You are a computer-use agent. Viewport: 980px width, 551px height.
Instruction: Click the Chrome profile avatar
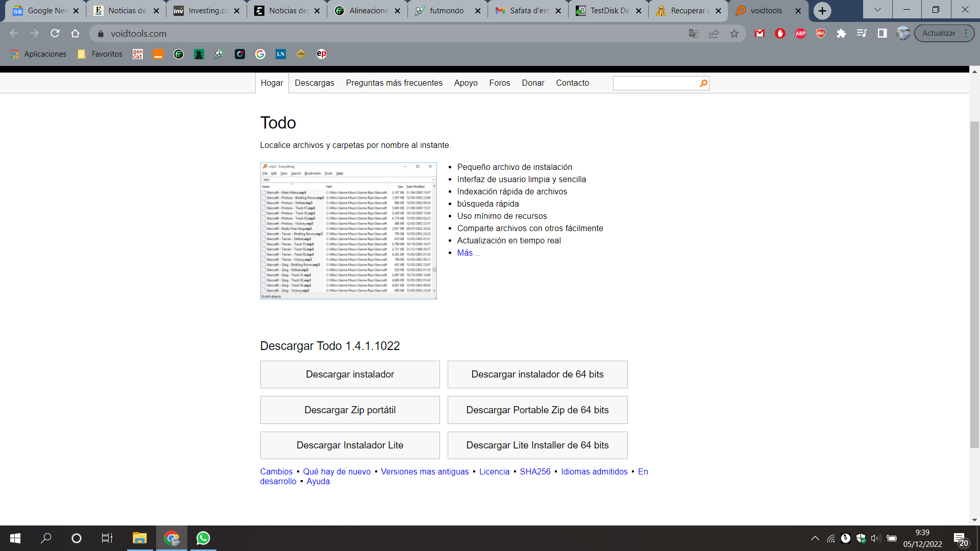(903, 33)
